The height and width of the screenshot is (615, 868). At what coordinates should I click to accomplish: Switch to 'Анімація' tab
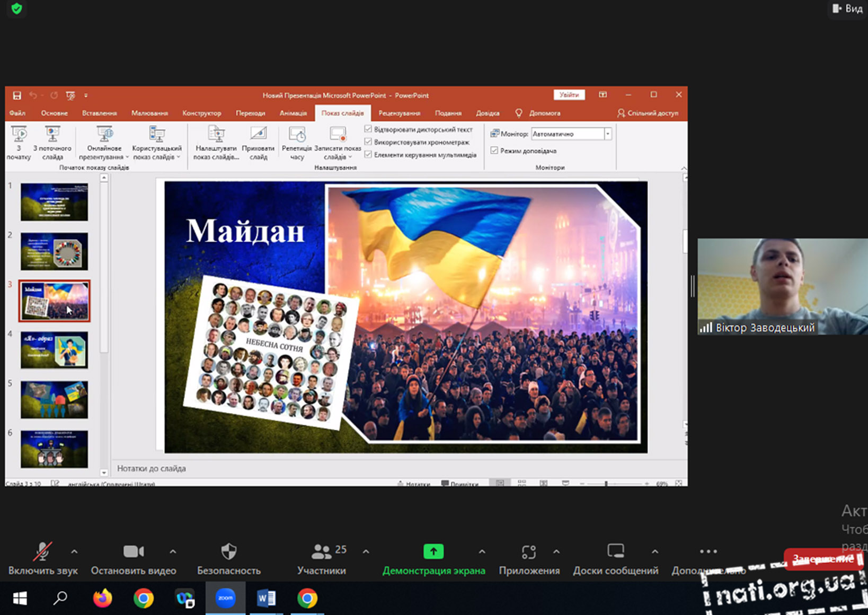tap(293, 113)
